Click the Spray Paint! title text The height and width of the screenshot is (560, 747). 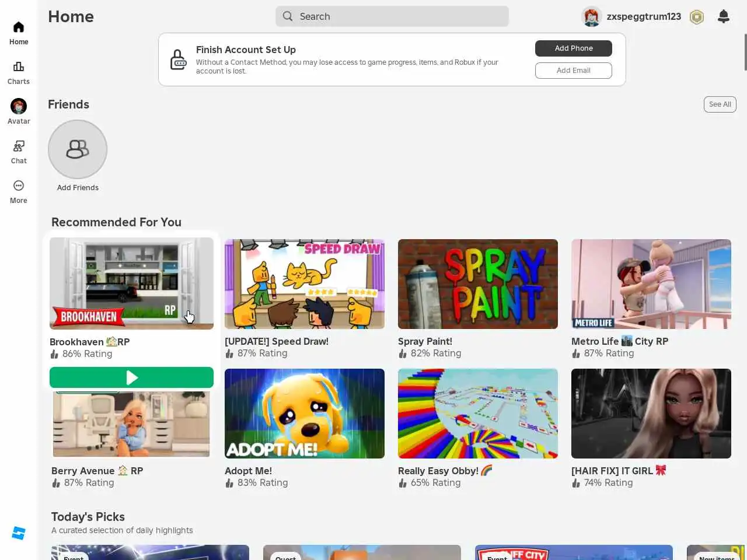(425, 341)
